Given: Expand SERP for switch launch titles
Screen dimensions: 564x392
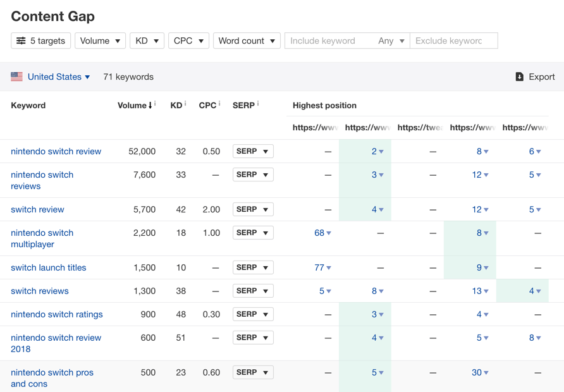Looking at the screenshot, I should [253, 267].
